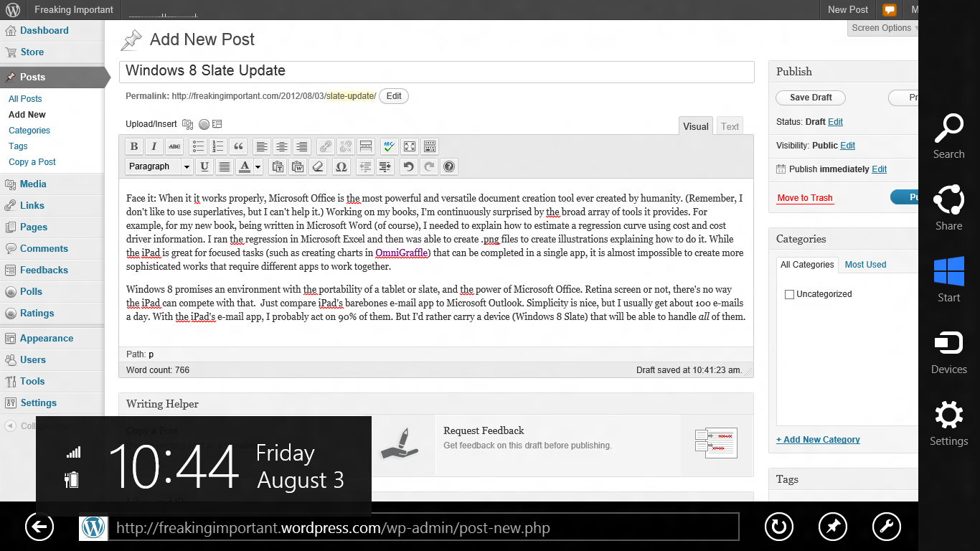980x551 pixels.
Task: Switch to the Text editor tab
Action: coord(730,126)
